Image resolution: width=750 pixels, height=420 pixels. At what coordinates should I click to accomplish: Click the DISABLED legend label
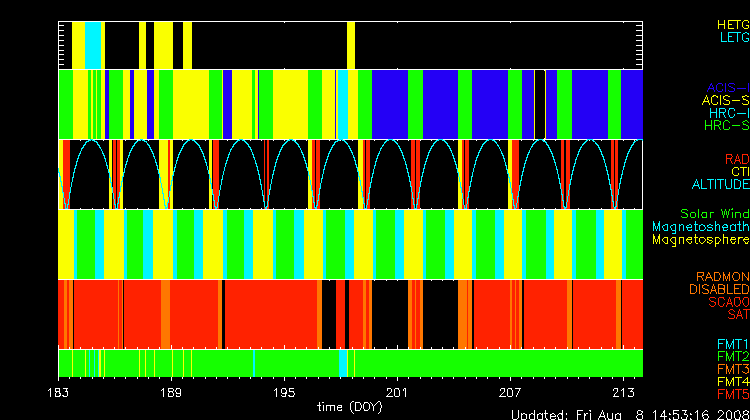(720, 289)
